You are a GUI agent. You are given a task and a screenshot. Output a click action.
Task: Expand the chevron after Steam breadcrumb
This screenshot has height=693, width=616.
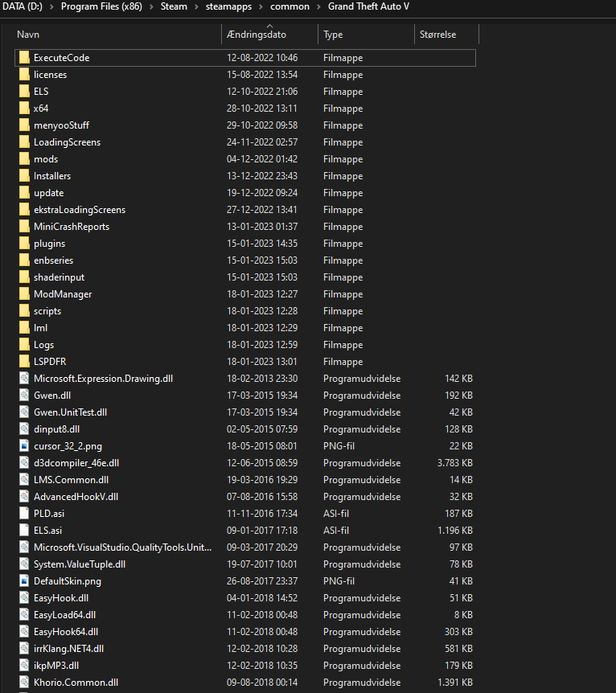point(196,6)
